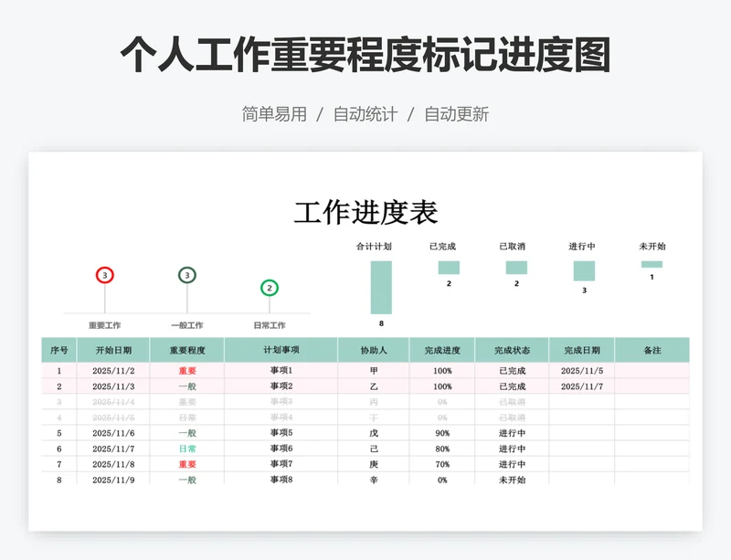
Task: Click the dark green circle above 一般工作
Action: (x=187, y=275)
